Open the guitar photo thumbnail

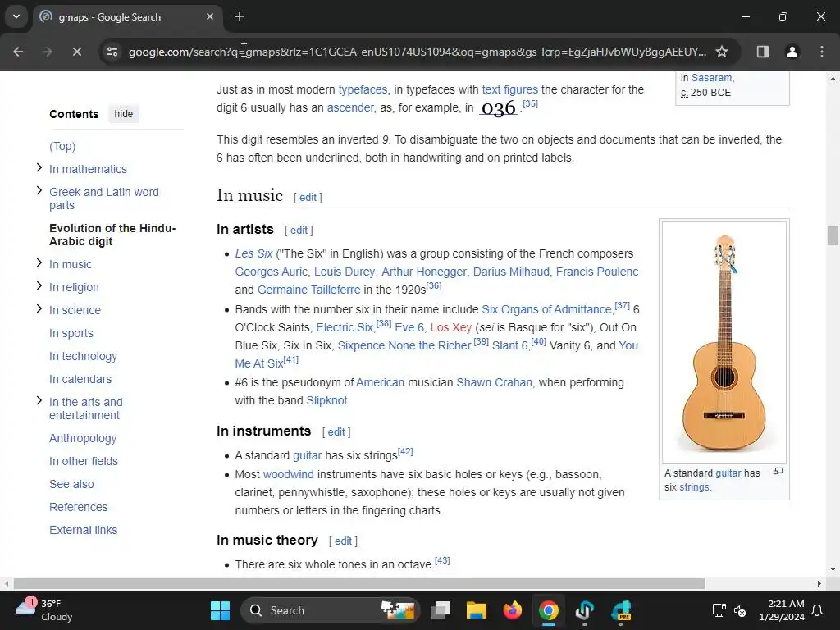(x=724, y=342)
